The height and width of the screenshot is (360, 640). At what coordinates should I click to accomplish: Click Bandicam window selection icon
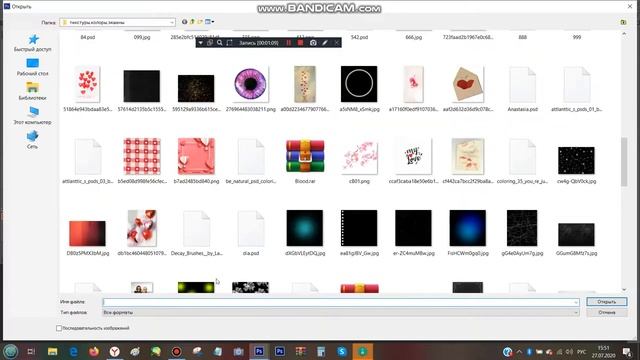coord(210,43)
